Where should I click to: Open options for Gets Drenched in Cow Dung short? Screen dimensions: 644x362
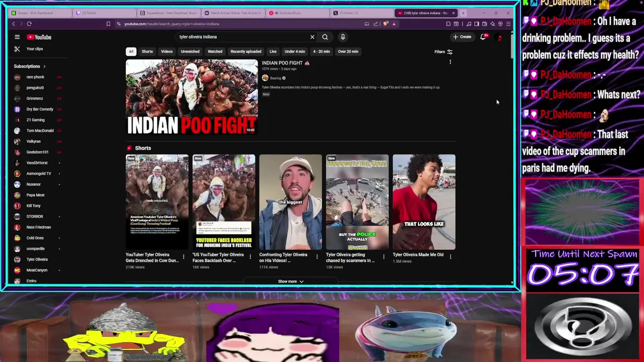click(183, 257)
